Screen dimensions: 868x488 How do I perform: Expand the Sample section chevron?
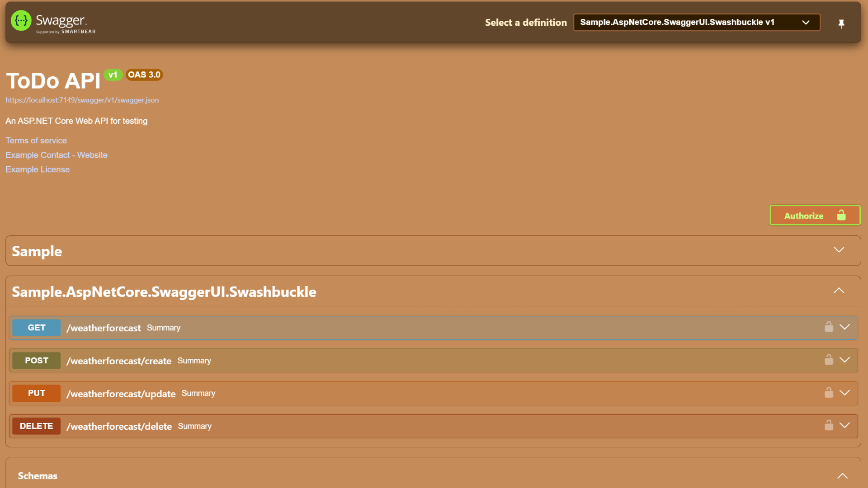pyautogui.click(x=839, y=250)
